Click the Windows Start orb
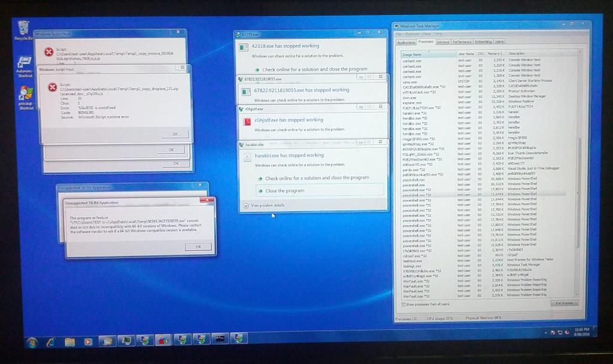The width and height of the screenshot is (613, 364). pyautogui.click(x=32, y=342)
